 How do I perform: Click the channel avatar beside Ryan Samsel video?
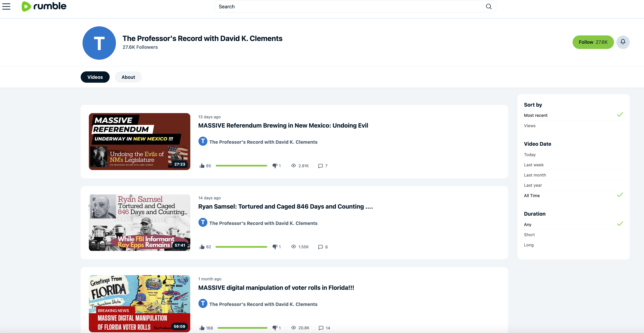click(203, 222)
